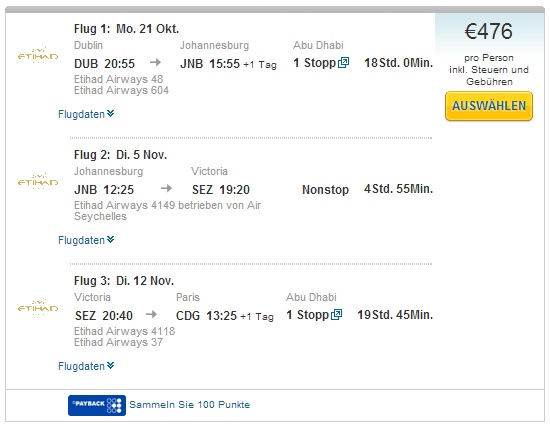Image resolution: width=550 pixels, height=425 pixels.
Task: Click the 1 Stopp text on Flug 1
Action: pos(315,63)
